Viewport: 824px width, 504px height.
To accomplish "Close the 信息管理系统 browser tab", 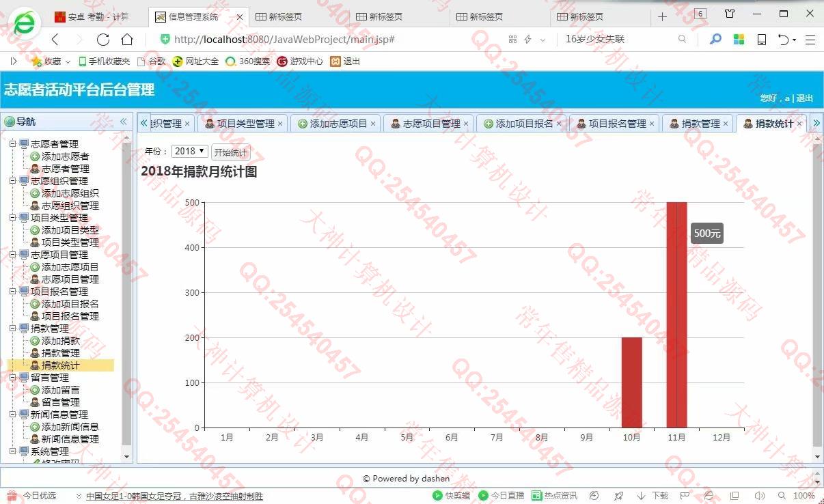I will (240, 16).
